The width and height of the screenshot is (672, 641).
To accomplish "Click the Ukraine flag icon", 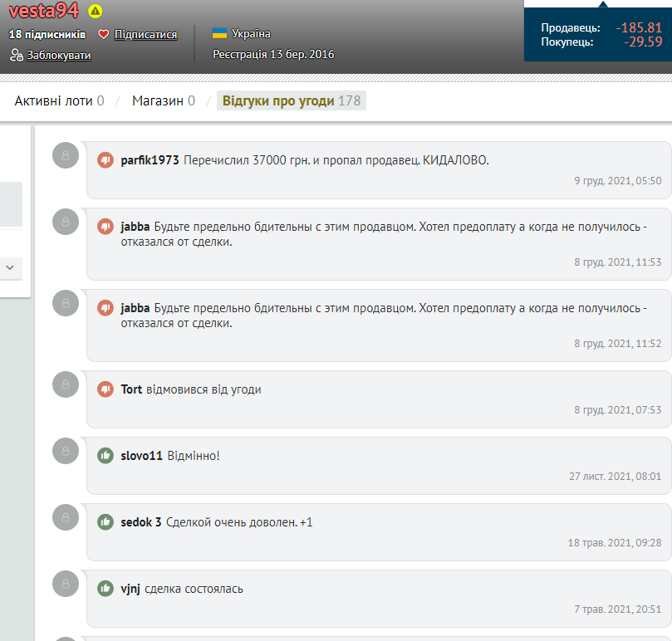I will tap(219, 33).
